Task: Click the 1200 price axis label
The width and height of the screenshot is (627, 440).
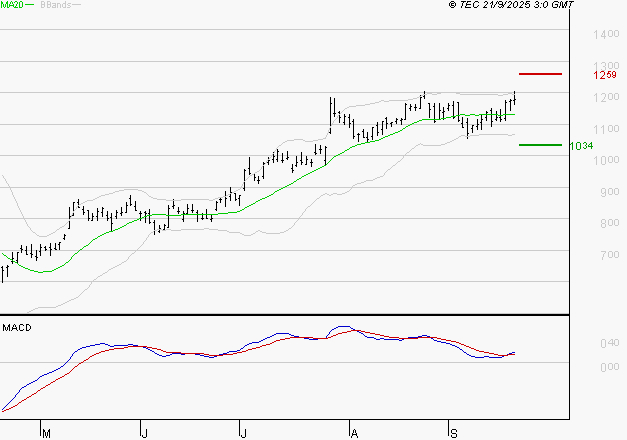Action: [x=606, y=97]
